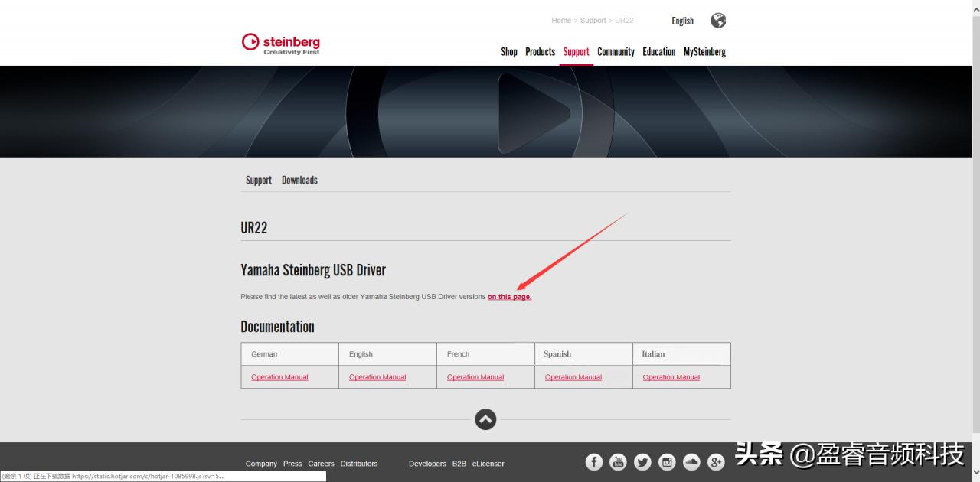
Task: Click the eLicenser footer link
Action: pyautogui.click(x=488, y=464)
